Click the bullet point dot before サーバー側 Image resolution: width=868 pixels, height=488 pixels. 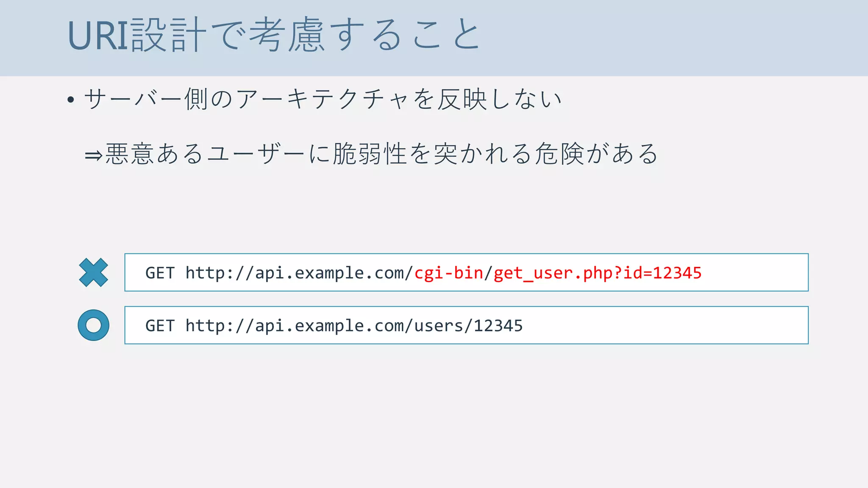click(71, 100)
